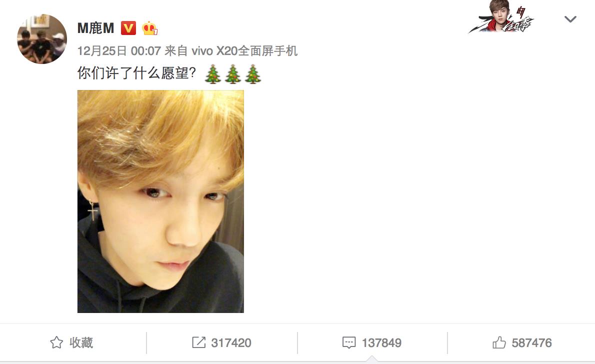The width and height of the screenshot is (595, 364).
Task: Click the first Christmas tree emoji
Action: tap(213, 74)
